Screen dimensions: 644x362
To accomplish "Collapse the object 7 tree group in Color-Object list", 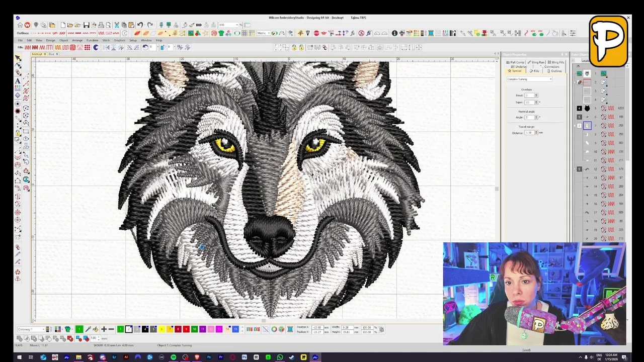I will (x=575, y=126).
